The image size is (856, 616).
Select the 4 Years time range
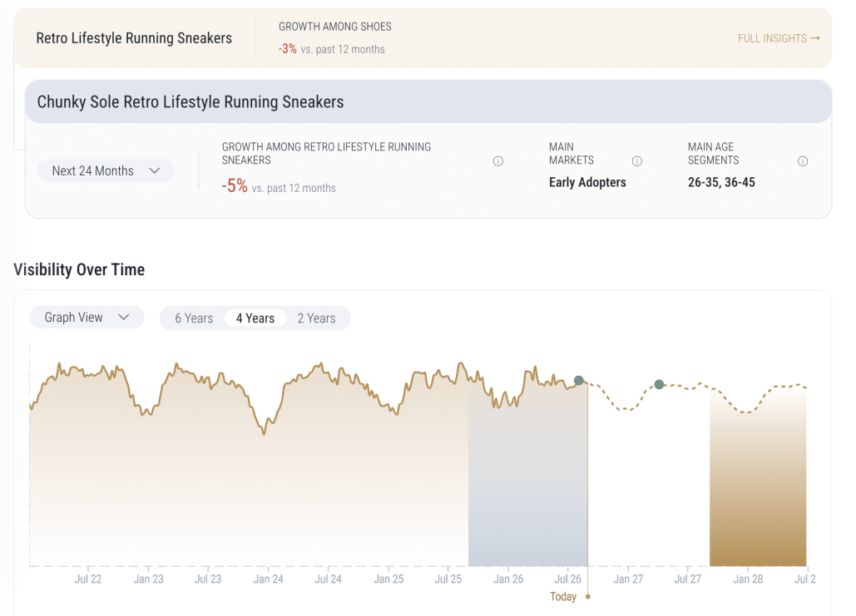(x=255, y=318)
